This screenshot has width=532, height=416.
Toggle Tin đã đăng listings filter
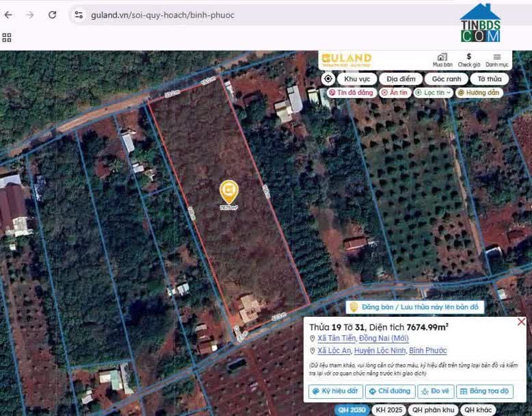(351, 92)
